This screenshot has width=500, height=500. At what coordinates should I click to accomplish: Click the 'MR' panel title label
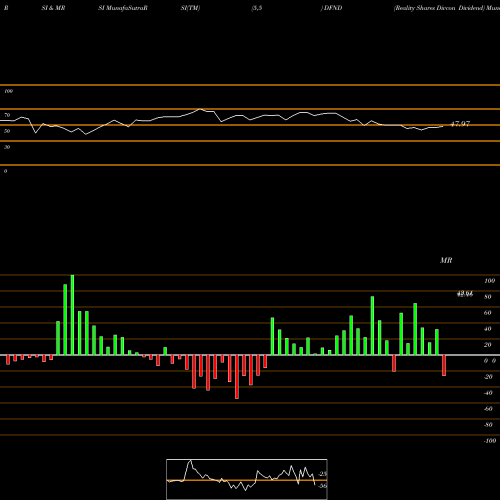click(x=446, y=260)
